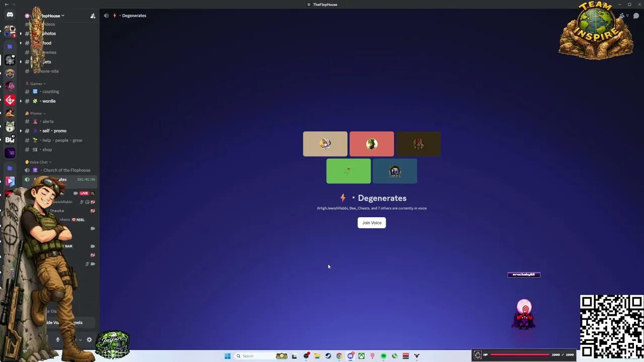Screen dimensions: 644x362
Task: Open the self promo channel
Action: coord(54,131)
